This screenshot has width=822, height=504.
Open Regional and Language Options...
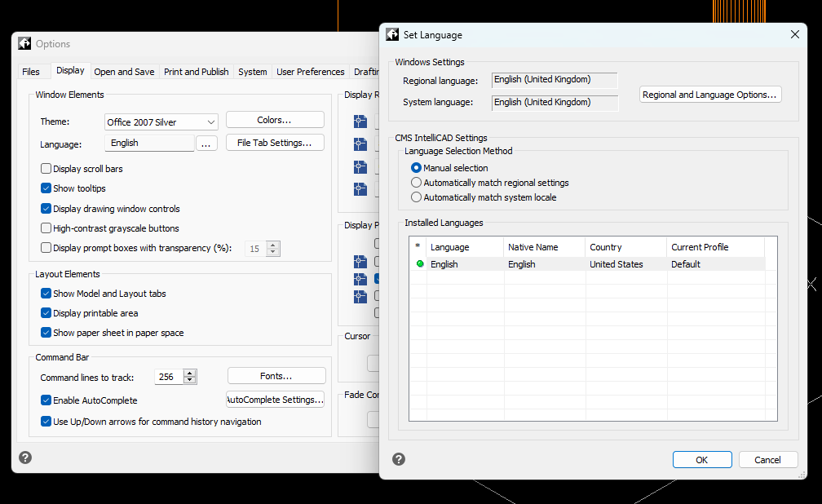[710, 95]
